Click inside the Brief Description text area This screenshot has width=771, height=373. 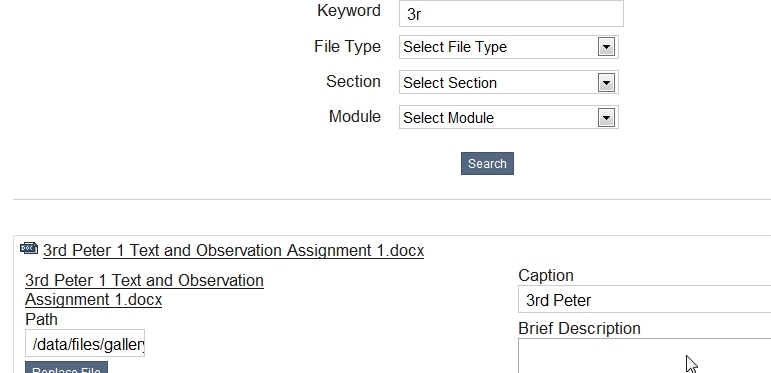click(x=644, y=356)
